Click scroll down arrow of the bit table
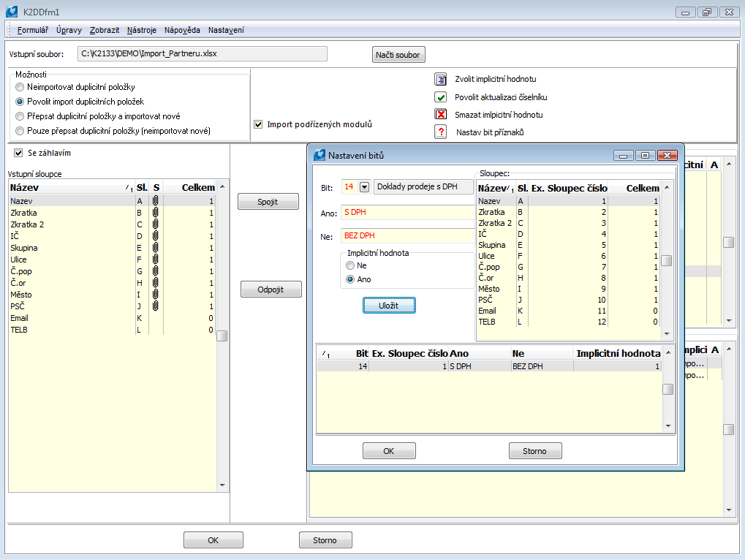 [x=668, y=426]
